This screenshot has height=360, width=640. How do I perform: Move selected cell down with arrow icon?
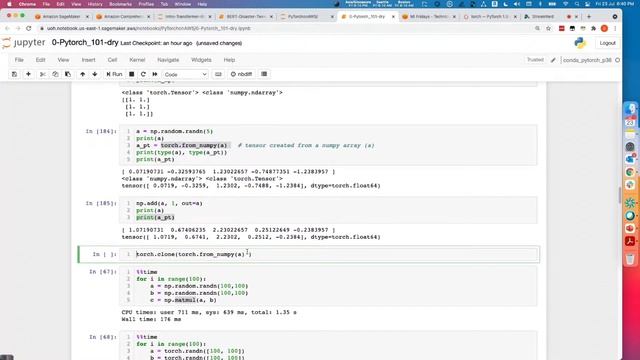tap(95, 74)
